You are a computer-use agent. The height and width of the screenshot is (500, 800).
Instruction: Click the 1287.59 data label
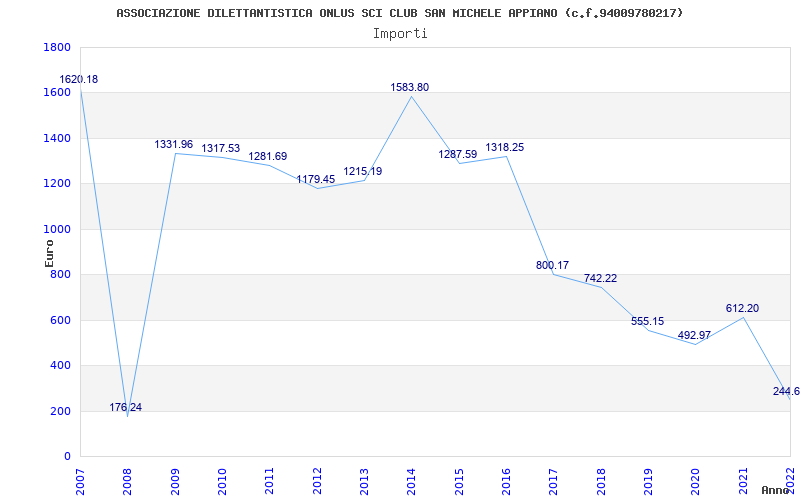tap(458, 155)
